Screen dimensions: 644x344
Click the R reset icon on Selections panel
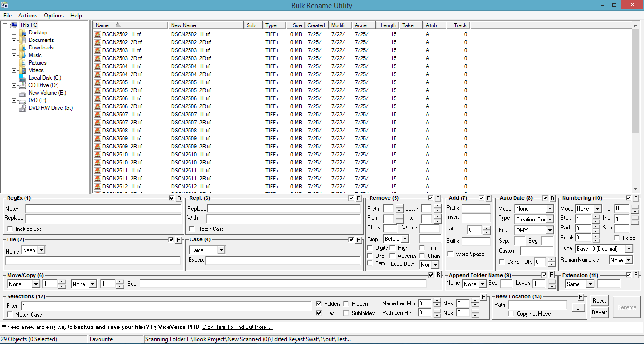(484, 296)
